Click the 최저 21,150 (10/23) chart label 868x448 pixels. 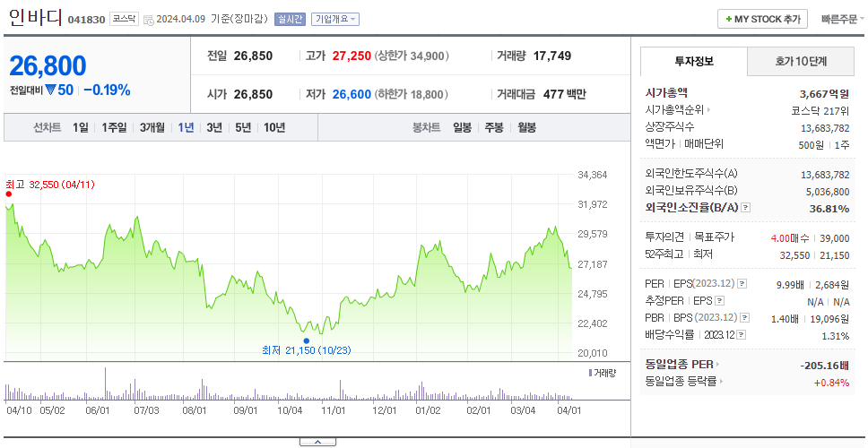pos(306,350)
